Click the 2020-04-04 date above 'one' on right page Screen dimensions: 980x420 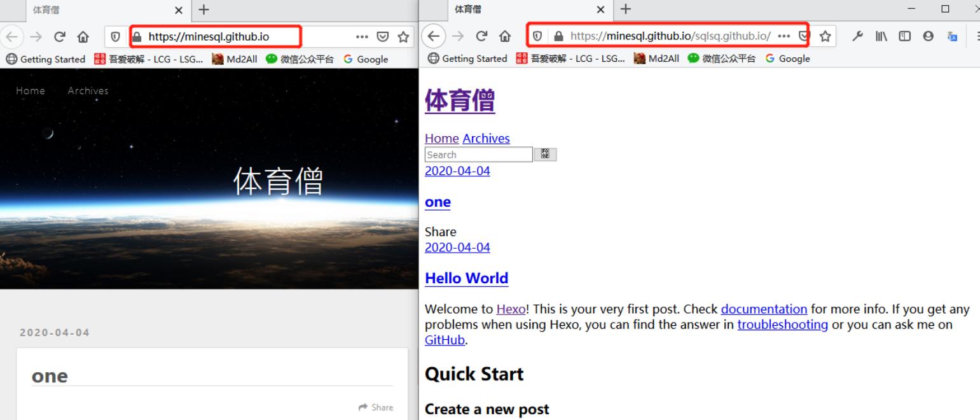pos(457,171)
